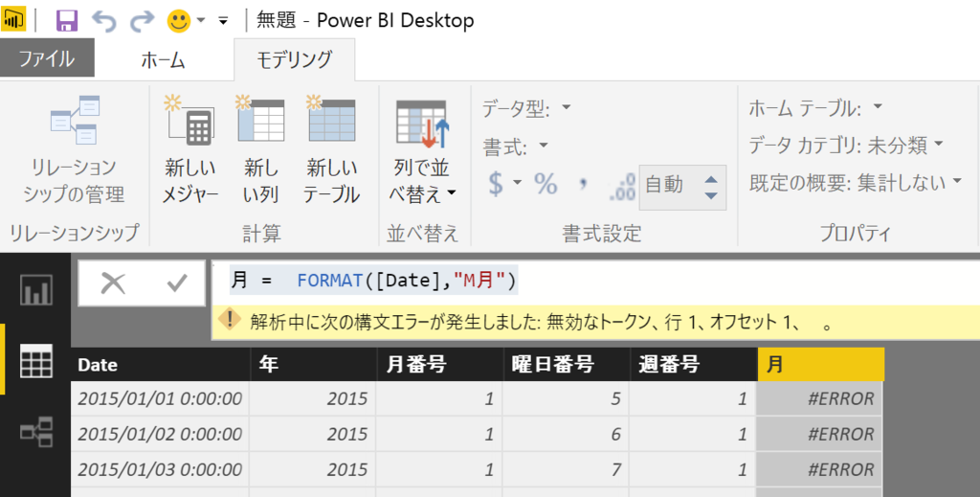This screenshot has width=980, height=497.
Task: Click #ERROR cell in 2015/01/03 row
Action: click(819, 469)
